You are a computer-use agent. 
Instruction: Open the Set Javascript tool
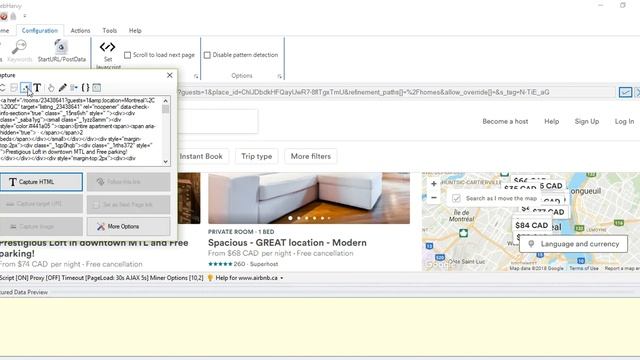[x=108, y=55]
